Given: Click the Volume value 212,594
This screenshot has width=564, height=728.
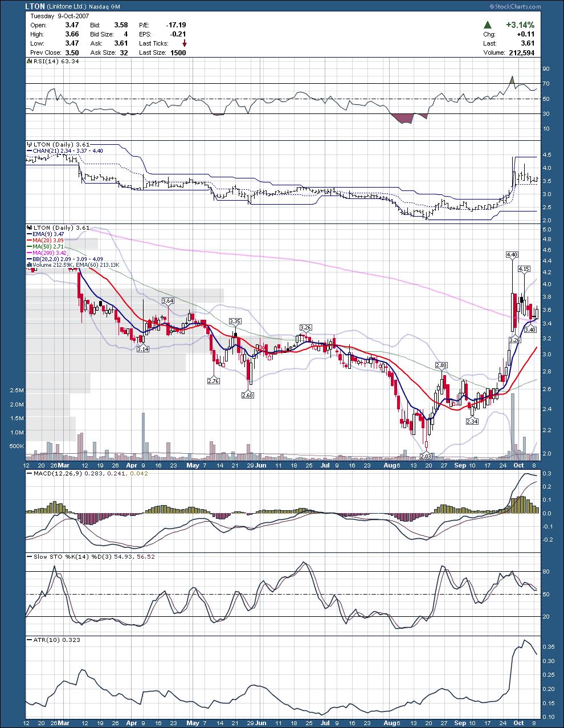Looking at the screenshot, I should point(521,52).
